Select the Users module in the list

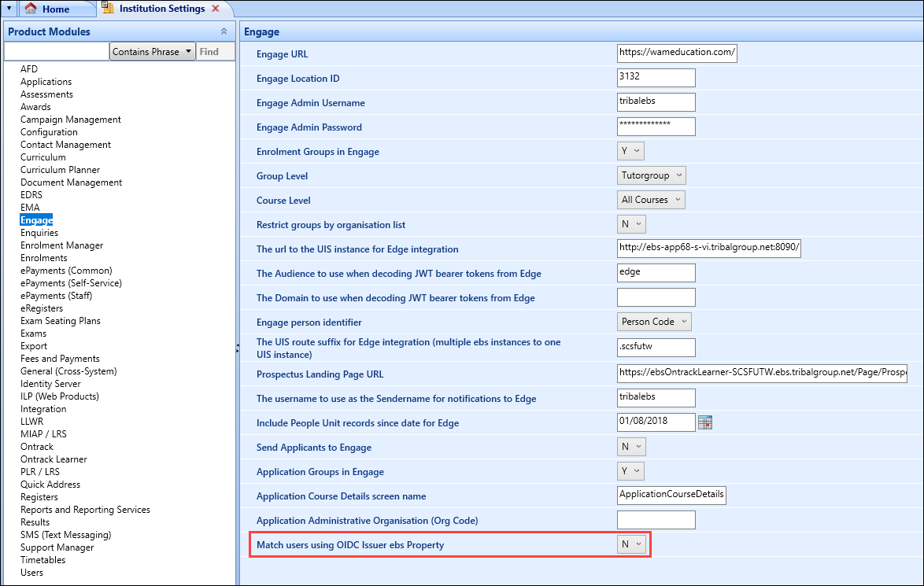point(32,572)
